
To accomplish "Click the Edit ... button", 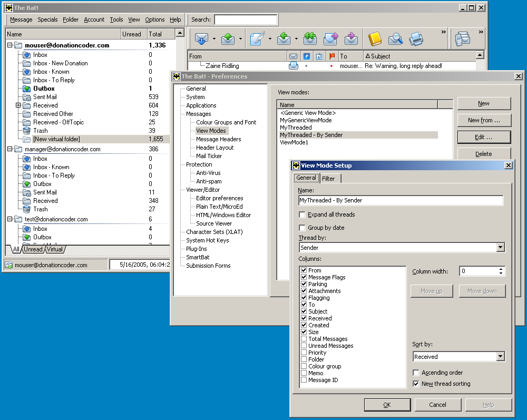I will [x=484, y=137].
